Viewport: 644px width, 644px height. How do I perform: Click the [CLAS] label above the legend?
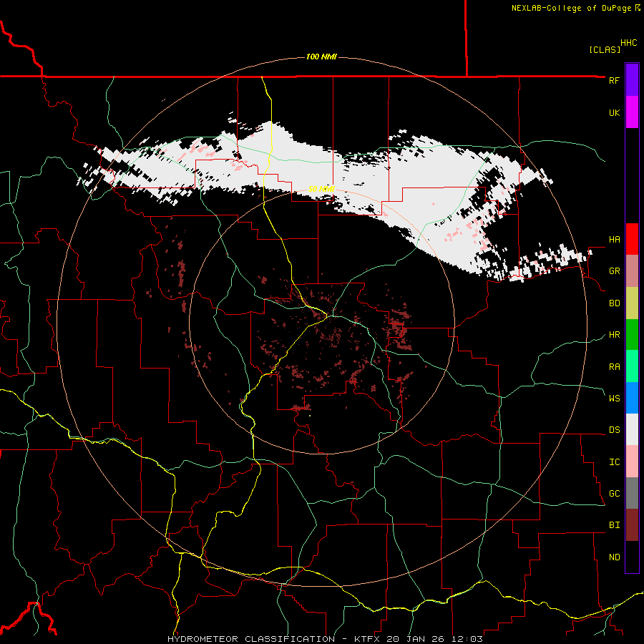coord(605,49)
